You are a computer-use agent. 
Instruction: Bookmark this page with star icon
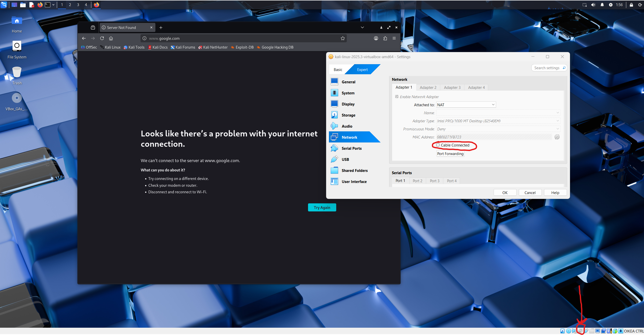click(343, 38)
